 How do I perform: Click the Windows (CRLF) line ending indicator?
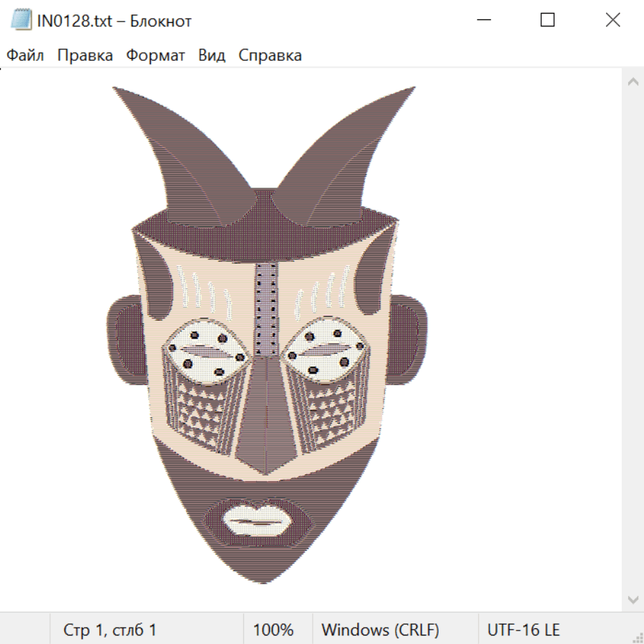[380, 630]
